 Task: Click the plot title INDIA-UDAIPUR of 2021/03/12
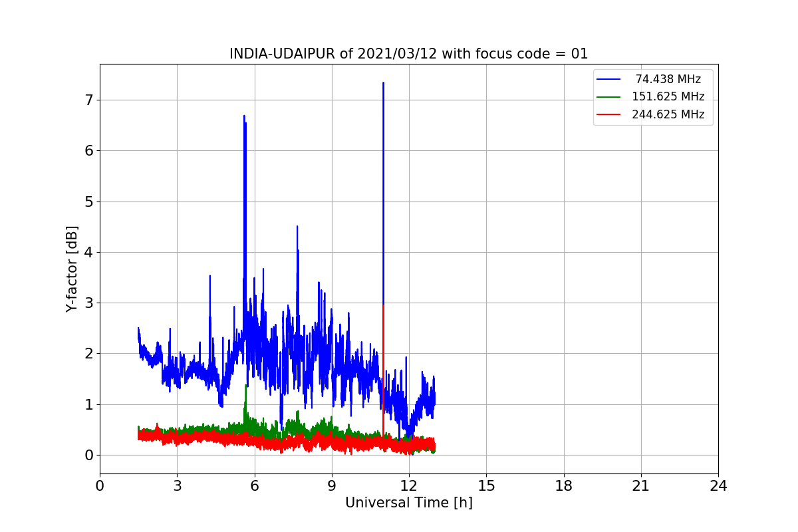tap(408, 54)
